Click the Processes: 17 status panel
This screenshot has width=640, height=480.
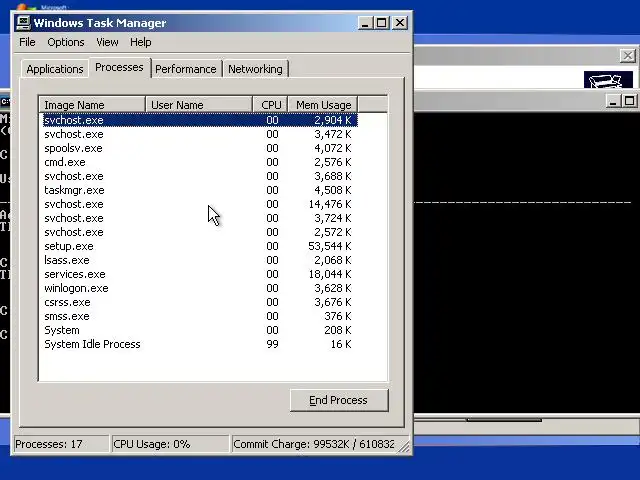click(61, 444)
